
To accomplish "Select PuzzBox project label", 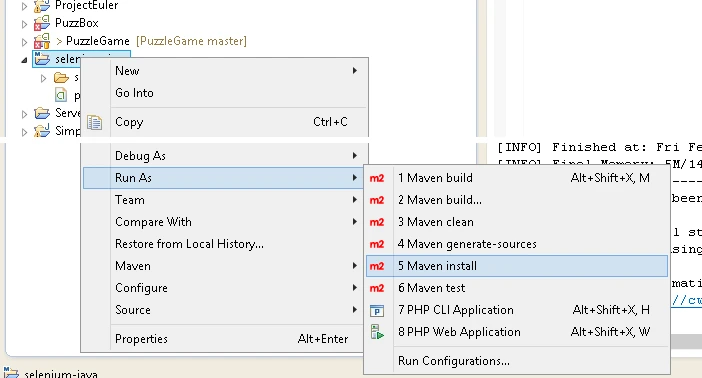I will coord(77,23).
